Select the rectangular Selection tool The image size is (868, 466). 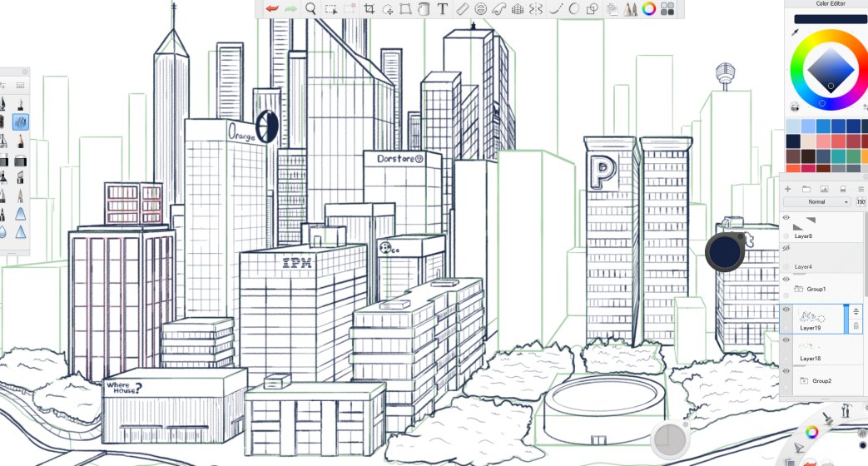point(330,9)
